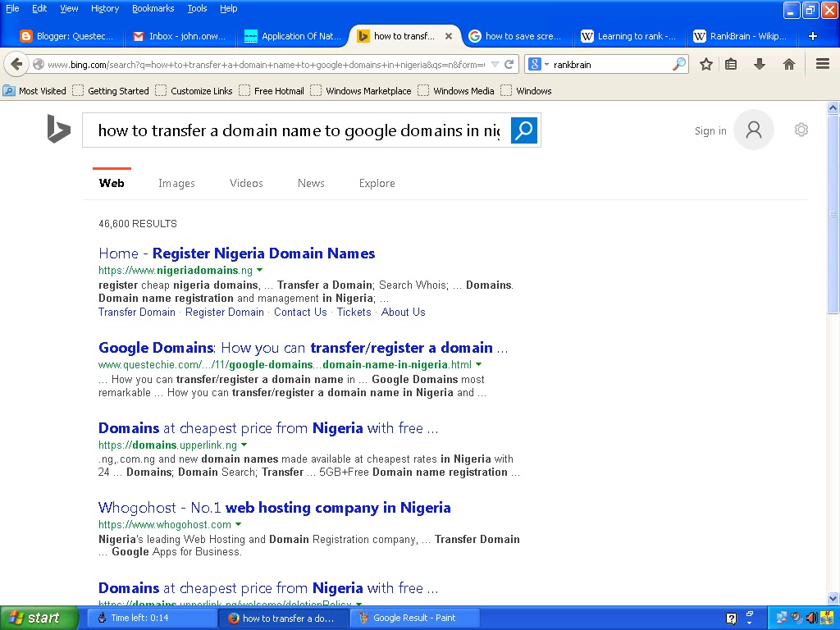Screen dimensions: 840x630
Task: Expand arrow next to whogohost.com URL
Action: pyautogui.click(x=239, y=524)
